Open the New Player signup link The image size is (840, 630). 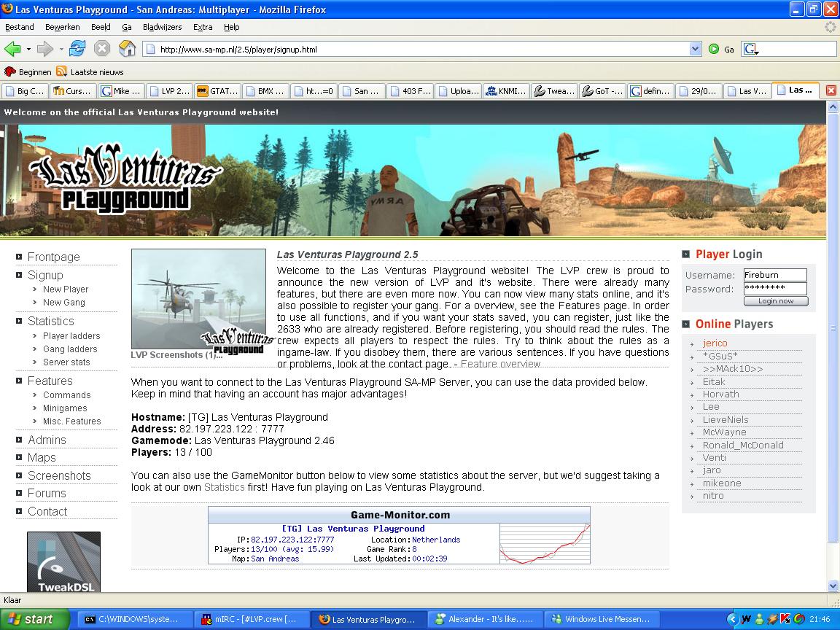pos(66,289)
